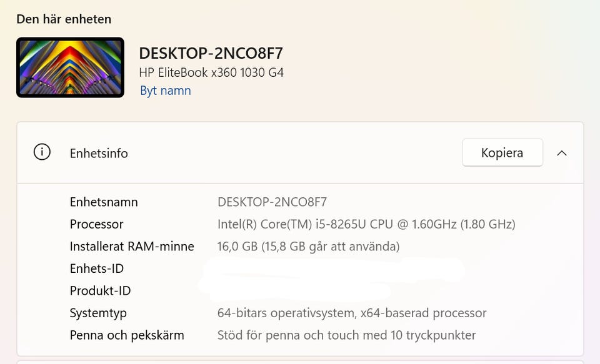Click the 16,0 GB RAM value
The width and height of the screenshot is (600, 364).
click(x=307, y=247)
